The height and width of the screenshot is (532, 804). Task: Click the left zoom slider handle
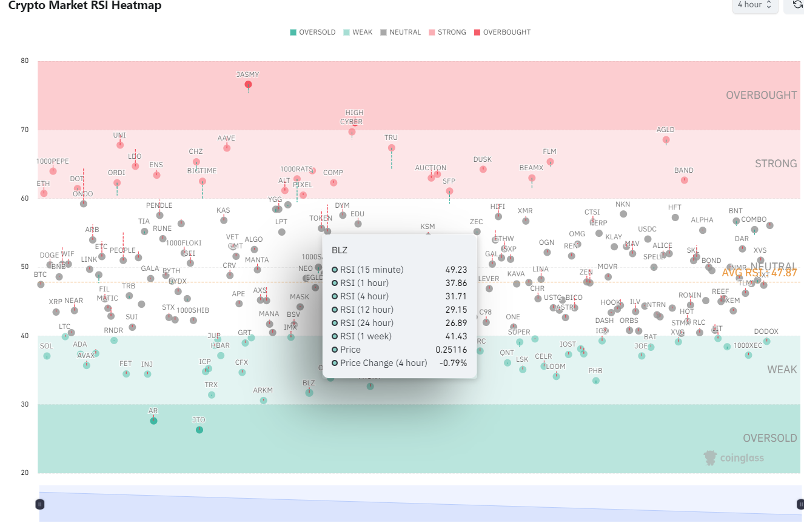40,504
